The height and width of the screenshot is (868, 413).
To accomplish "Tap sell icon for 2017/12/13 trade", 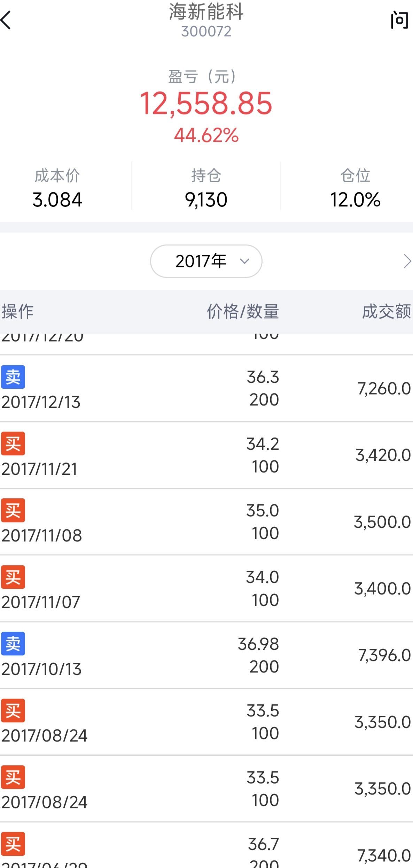I will (x=13, y=377).
